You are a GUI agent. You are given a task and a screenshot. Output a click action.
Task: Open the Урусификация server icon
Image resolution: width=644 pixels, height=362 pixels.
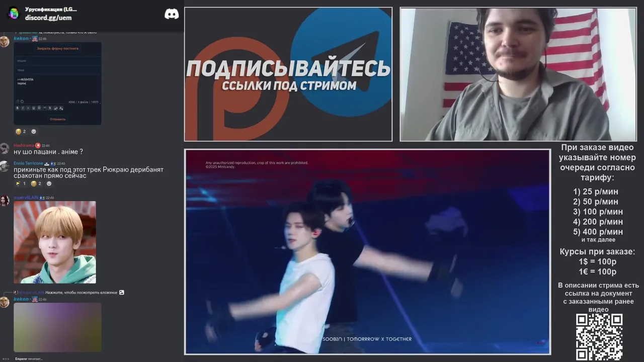14,13
